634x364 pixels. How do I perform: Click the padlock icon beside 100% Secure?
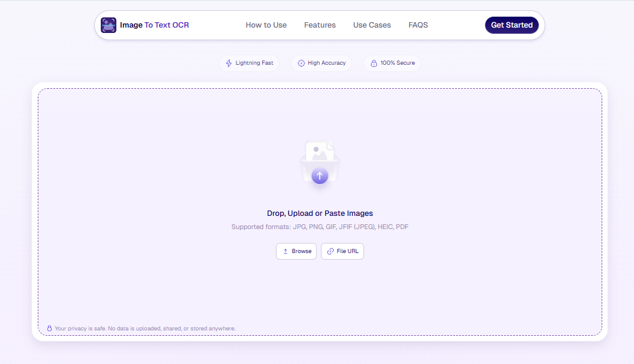click(x=374, y=63)
